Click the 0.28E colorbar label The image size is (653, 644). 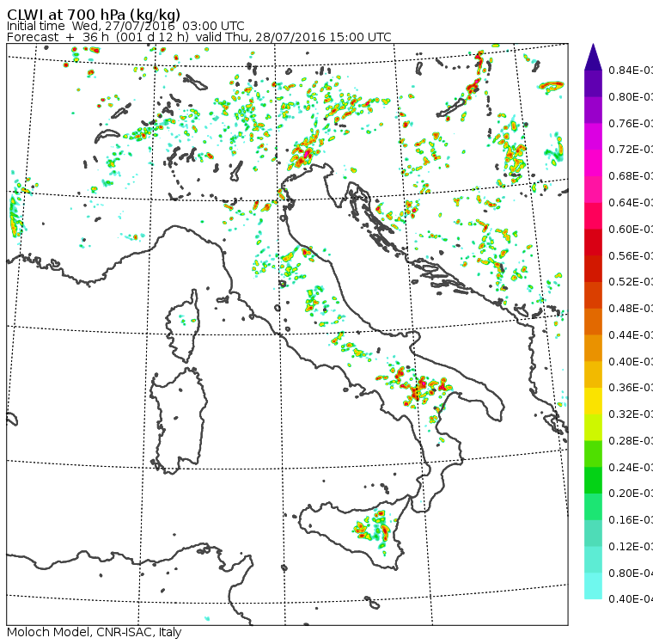pos(631,440)
